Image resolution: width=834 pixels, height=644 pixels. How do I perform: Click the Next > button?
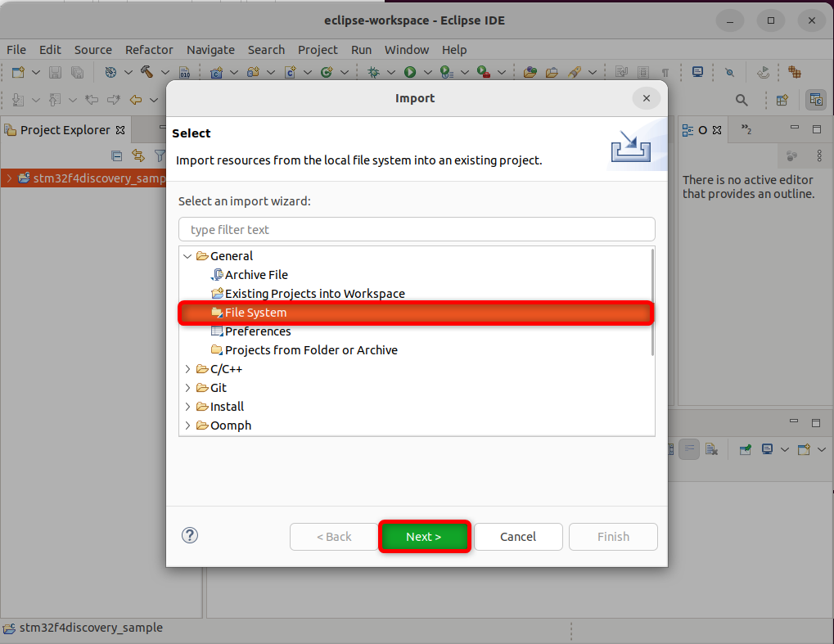[424, 537]
